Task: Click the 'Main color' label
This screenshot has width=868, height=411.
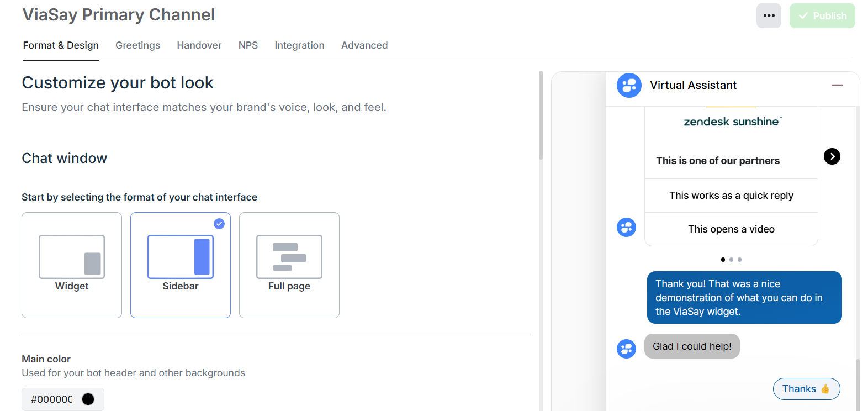Action: click(x=46, y=359)
